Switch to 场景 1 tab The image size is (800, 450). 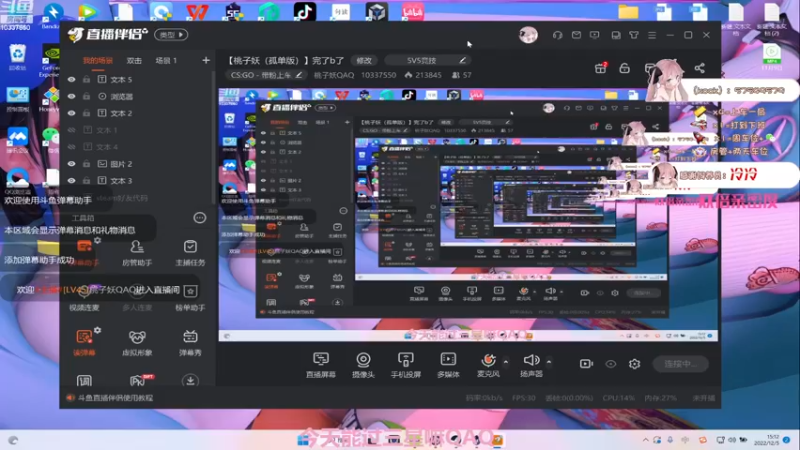click(x=166, y=61)
